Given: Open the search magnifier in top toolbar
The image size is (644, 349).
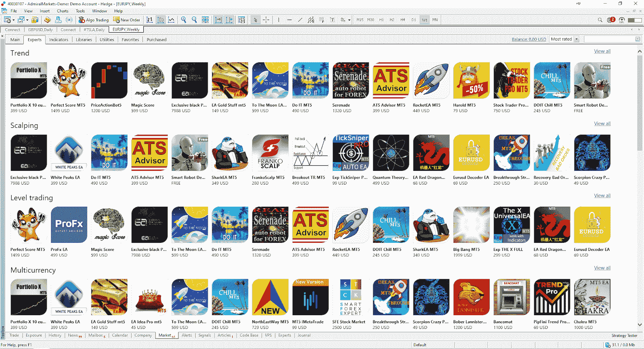Looking at the screenshot, I should (x=600, y=20).
